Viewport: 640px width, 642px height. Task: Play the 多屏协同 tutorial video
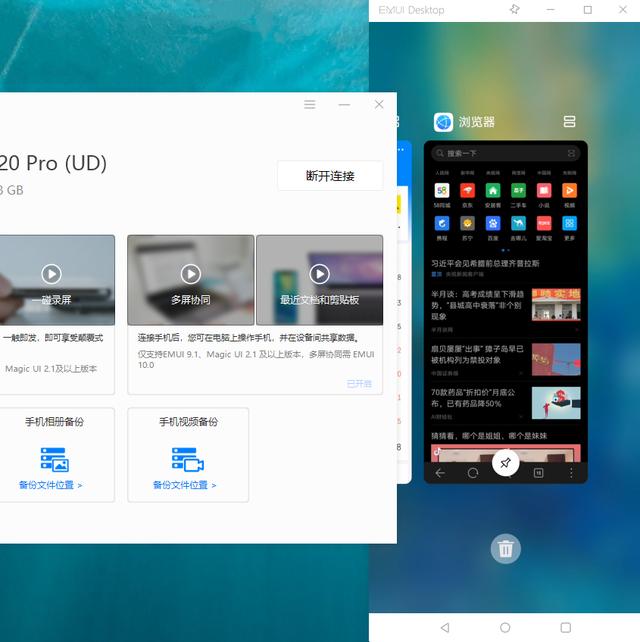tap(191, 274)
